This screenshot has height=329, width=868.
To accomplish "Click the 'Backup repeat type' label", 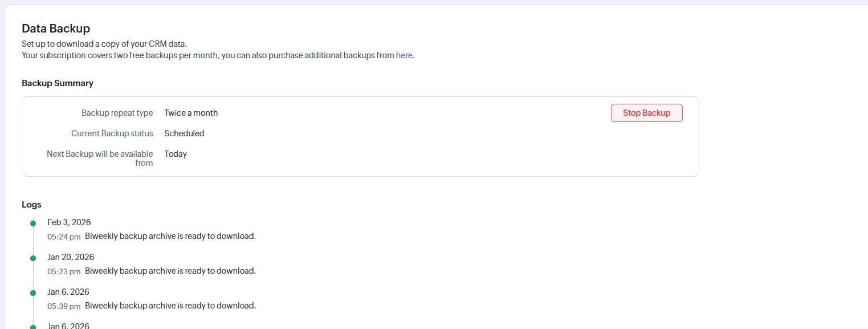I will [x=117, y=113].
